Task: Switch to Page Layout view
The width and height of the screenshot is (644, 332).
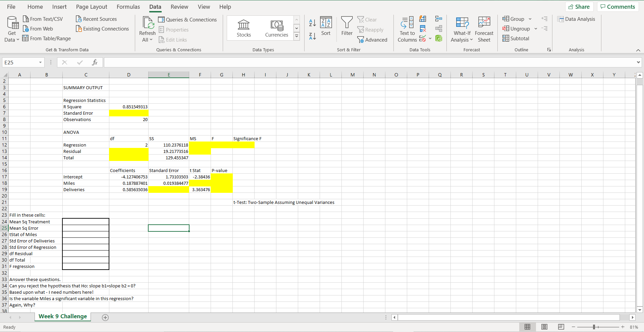Action: (x=544, y=327)
